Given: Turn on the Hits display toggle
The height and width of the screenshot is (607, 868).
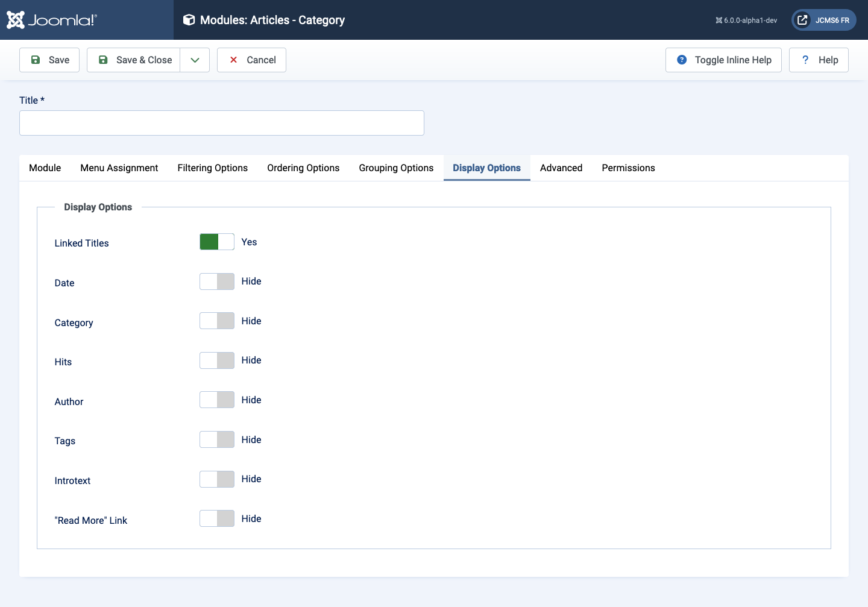Looking at the screenshot, I should point(217,360).
